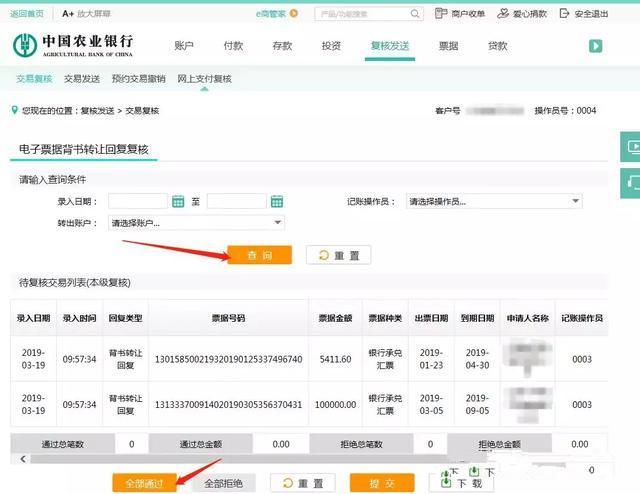Click the search magnifier icon in the top bar

coord(415,14)
